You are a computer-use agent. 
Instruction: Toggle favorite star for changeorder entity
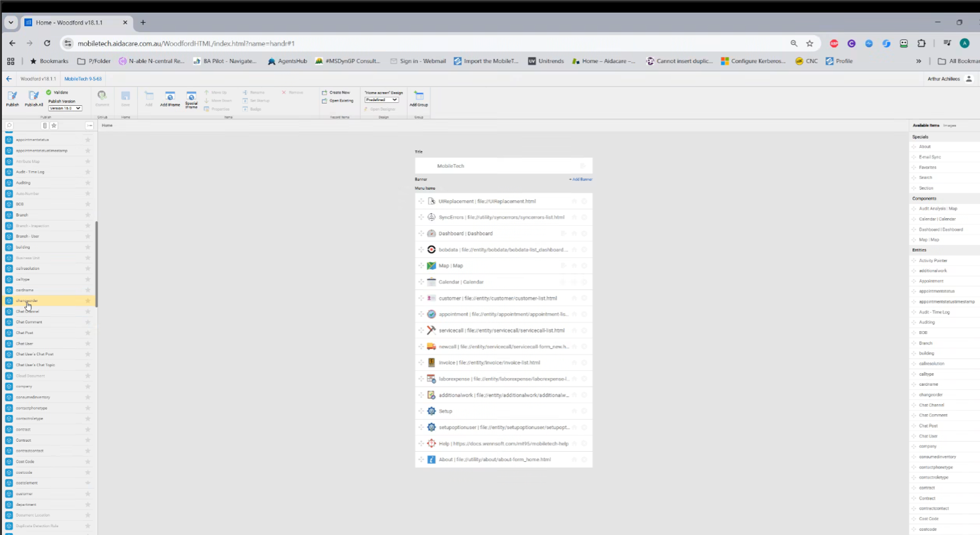click(88, 301)
